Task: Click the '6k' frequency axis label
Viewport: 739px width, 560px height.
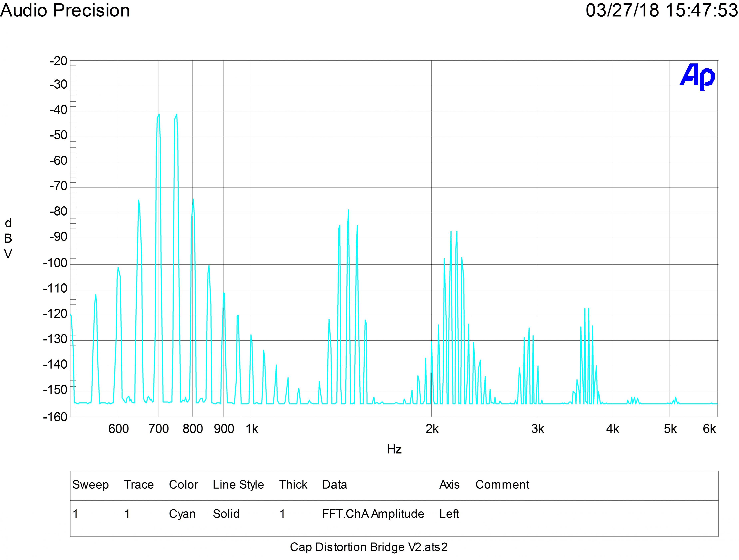Action: [x=709, y=429]
